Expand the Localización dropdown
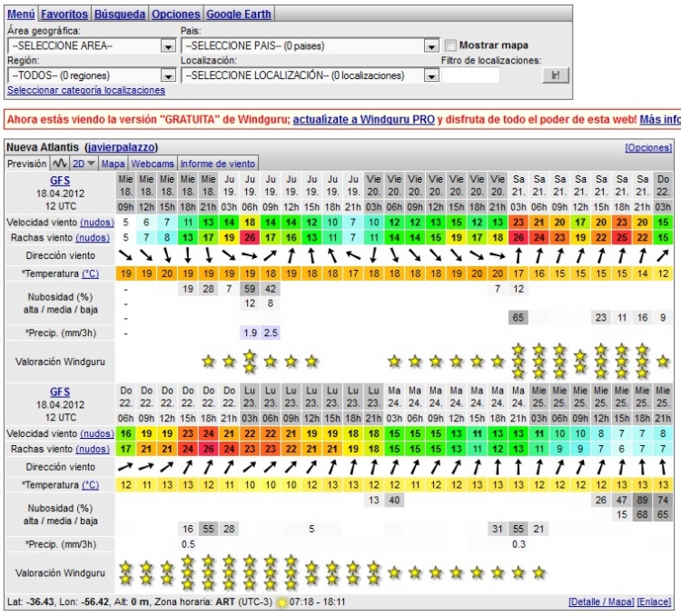The height and width of the screenshot is (616, 681). coord(310,75)
